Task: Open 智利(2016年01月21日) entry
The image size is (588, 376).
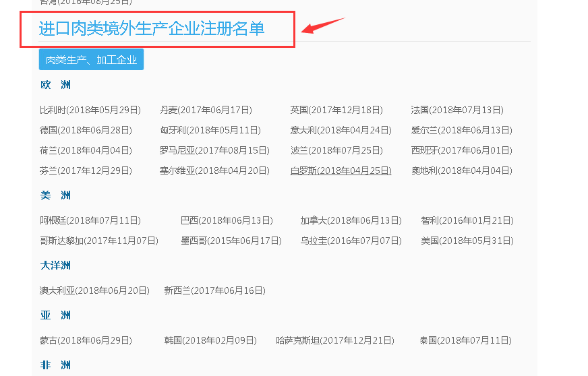Action: click(467, 220)
